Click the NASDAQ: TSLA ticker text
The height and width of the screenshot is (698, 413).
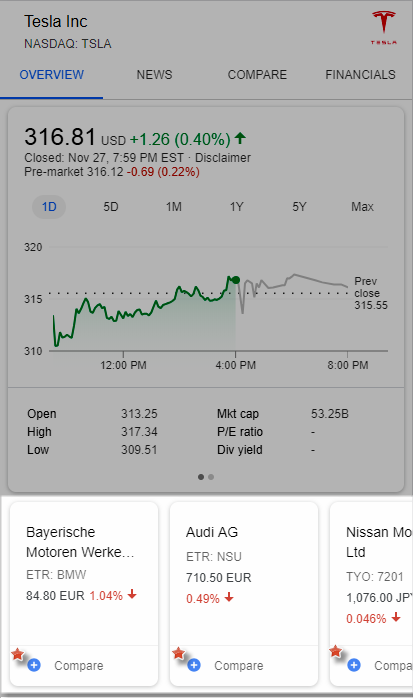(68, 44)
